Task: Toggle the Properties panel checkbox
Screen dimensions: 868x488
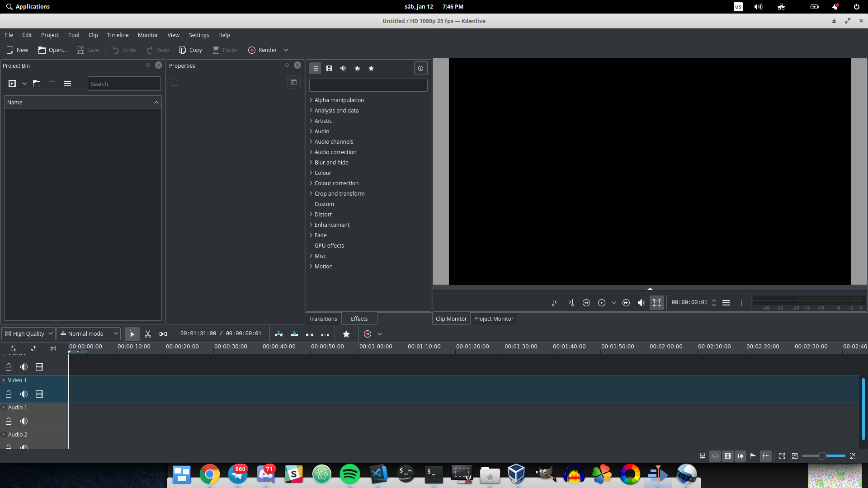Action: (x=175, y=82)
